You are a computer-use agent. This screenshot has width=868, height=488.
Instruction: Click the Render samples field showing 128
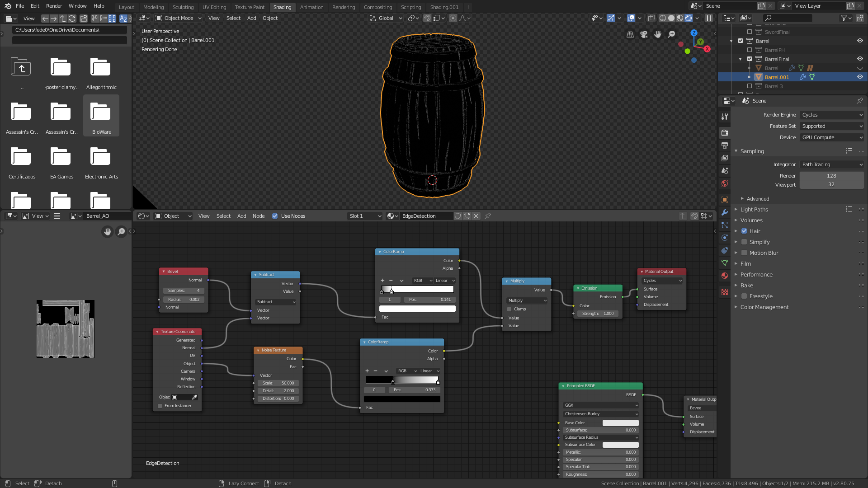[831, 176]
